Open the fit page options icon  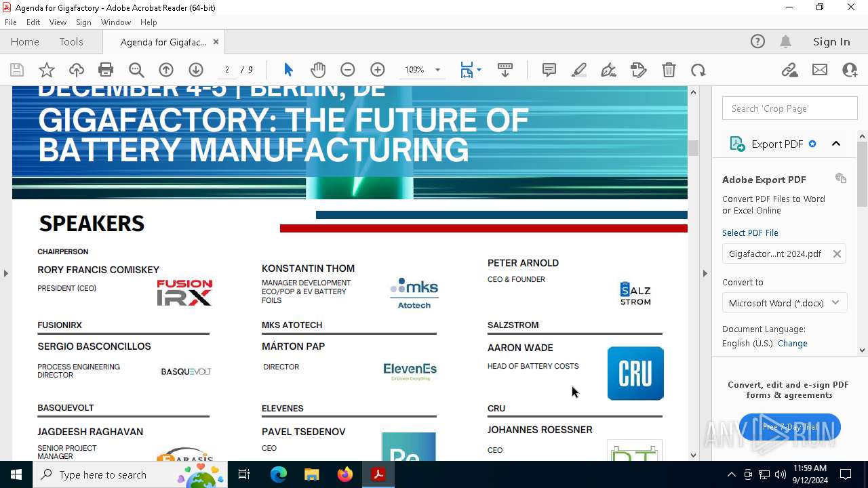[x=471, y=70]
